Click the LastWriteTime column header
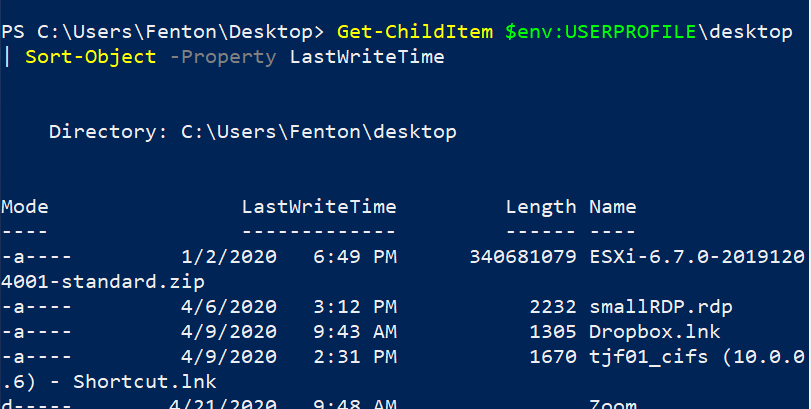The height and width of the screenshot is (409, 811). coord(319,207)
